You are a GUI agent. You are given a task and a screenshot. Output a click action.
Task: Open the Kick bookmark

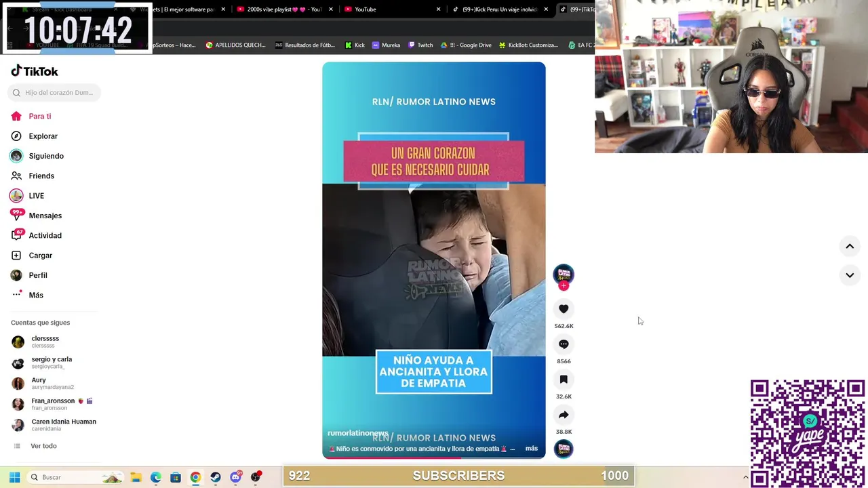pyautogui.click(x=355, y=45)
